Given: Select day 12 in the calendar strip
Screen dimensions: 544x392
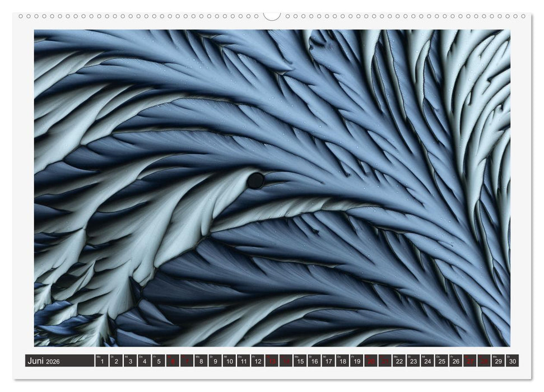Looking at the screenshot, I should coord(258,361).
